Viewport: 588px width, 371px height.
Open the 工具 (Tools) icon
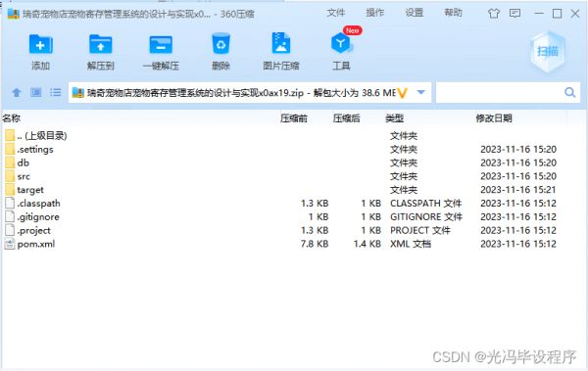click(x=341, y=43)
